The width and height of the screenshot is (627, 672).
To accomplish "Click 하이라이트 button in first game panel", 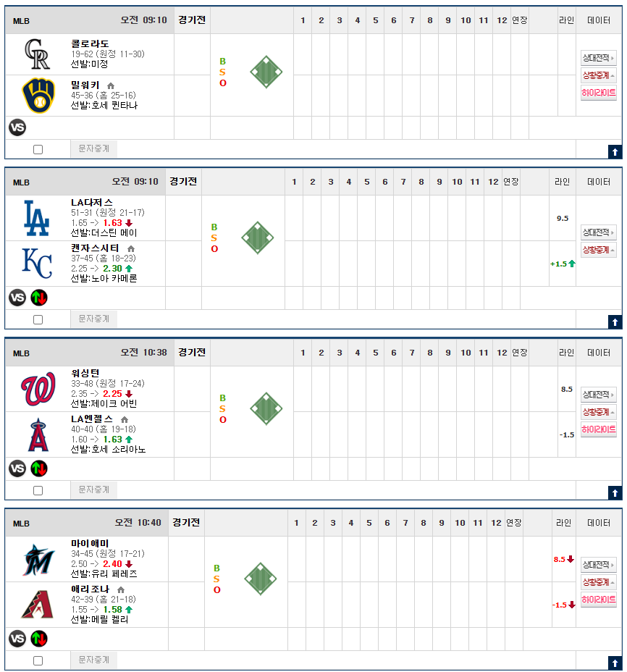I will [598, 93].
